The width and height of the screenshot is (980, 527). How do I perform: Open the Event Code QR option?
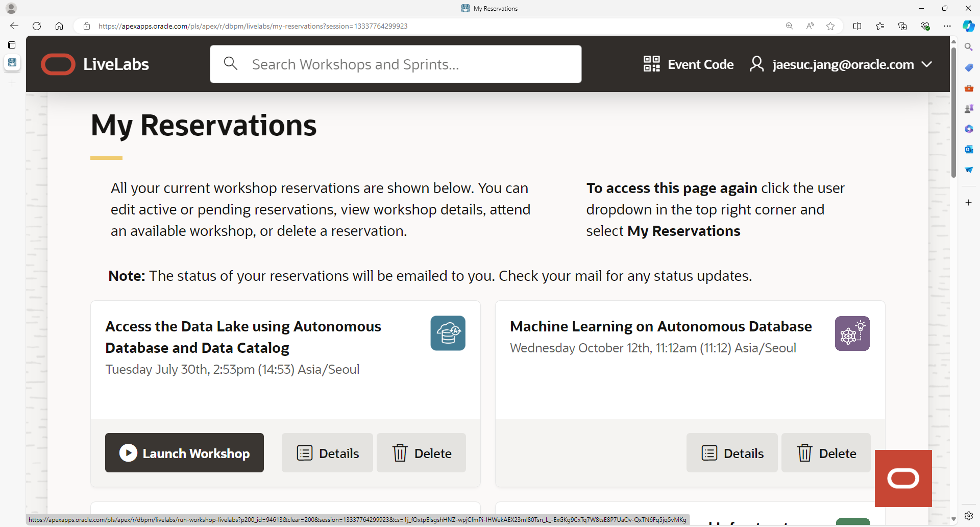[689, 64]
